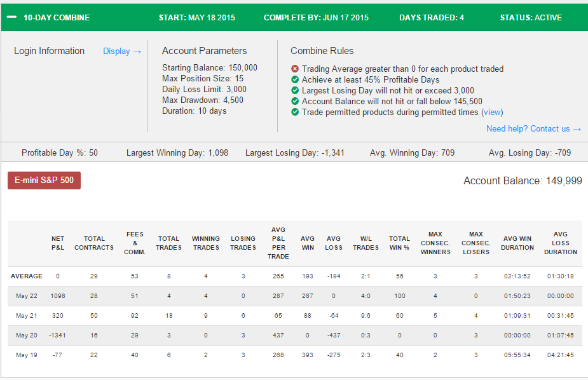Click green check beside Trade permitted products rule

pos(295,112)
